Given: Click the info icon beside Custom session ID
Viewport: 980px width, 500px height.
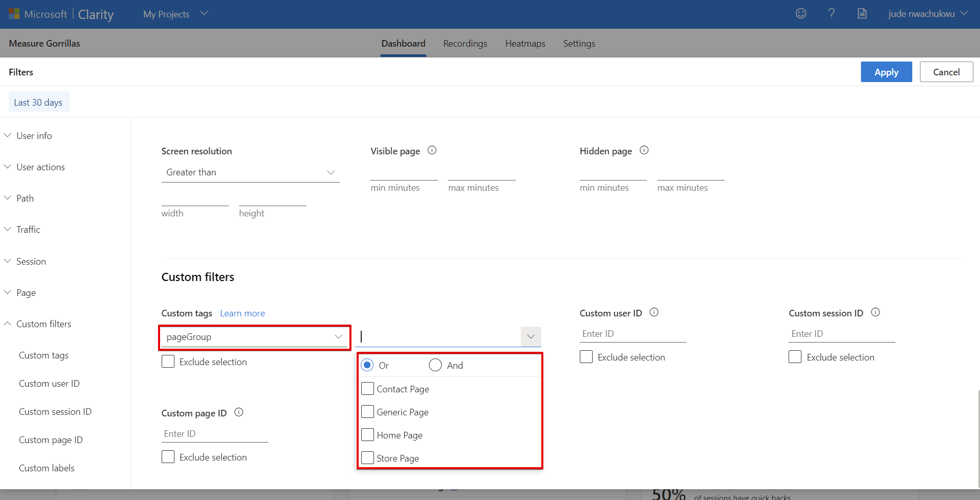Looking at the screenshot, I should click(876, 312).
